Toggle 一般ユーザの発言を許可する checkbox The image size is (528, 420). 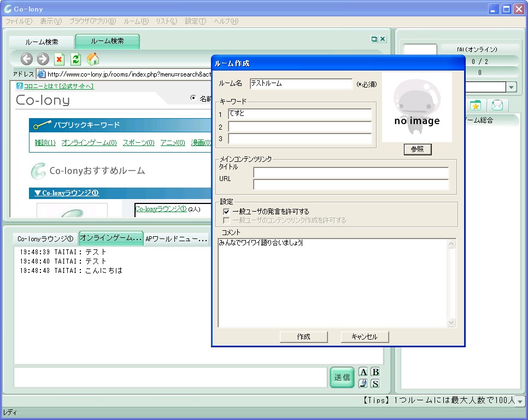226,212
